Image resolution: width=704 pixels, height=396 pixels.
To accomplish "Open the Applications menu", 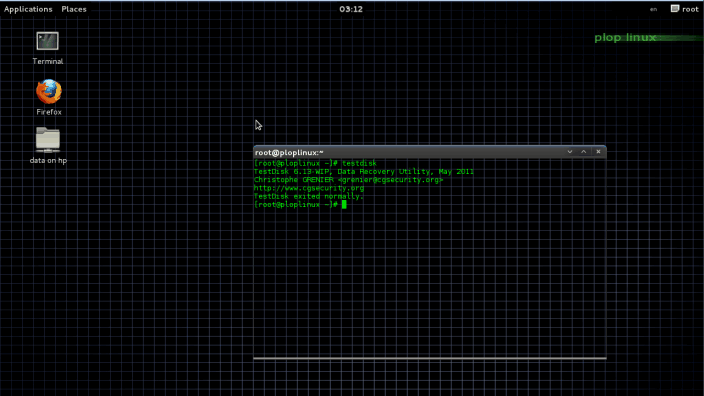I will coord(28,9).
